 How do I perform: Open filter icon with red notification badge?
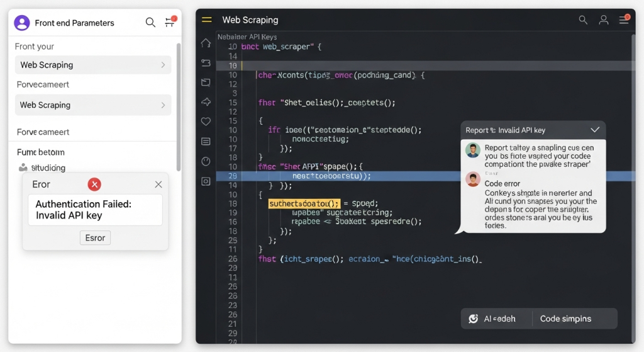(x=169, y=23)
